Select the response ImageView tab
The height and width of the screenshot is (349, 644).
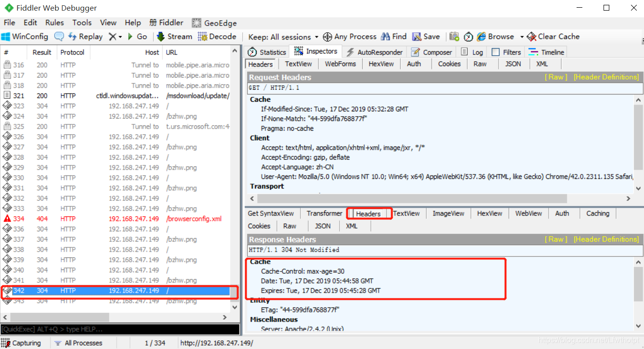tap(448, 214)
